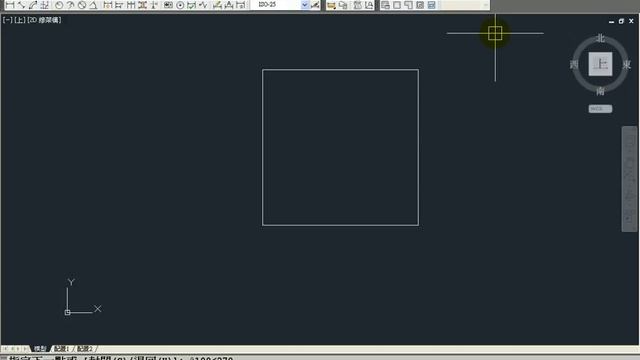Image resolution: width=640 pixels, height=360 pixels.
Task: Click 東 (East) on the ViewCube compass
Action: click(x=627, y=64)
